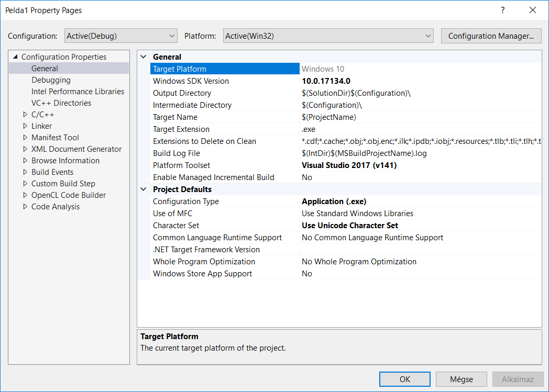This screenshot has height=392, width=549.
Task: Select Intel Performance Libraries tree item
Action: 78,92
